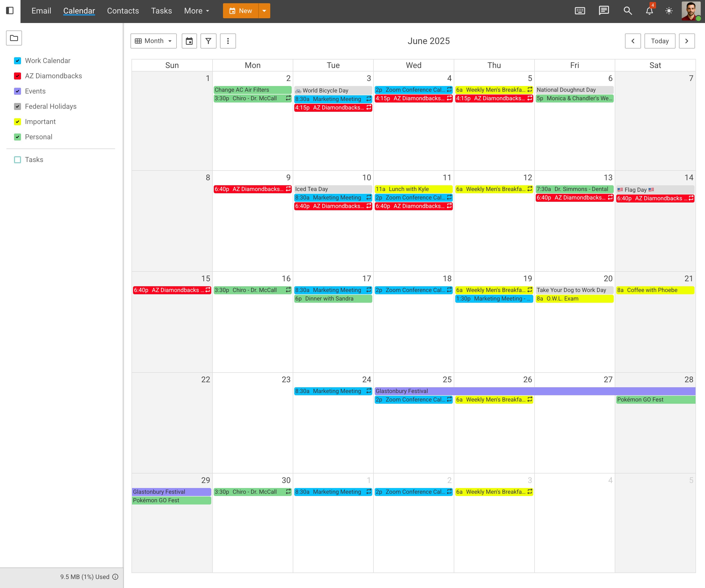Screen dimensions: 705x588
Task: Open the on-screen keyboard icon
Action: 580,11
